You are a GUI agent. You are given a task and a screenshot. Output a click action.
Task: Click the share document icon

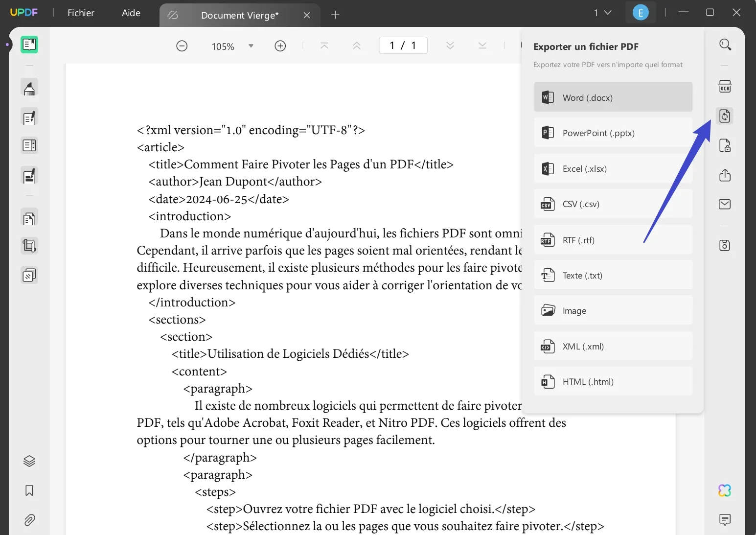point(725,175)
